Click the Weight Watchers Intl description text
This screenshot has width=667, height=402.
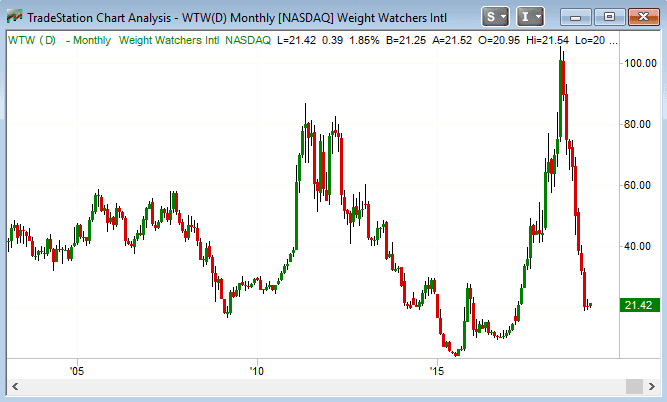(x=167, y=39)
